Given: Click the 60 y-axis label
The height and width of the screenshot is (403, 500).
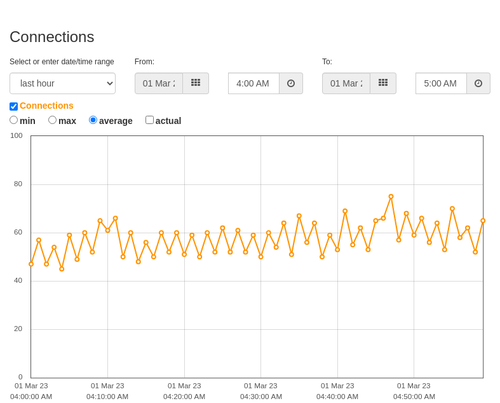Looking at the screenshot, I should [18, 232].
